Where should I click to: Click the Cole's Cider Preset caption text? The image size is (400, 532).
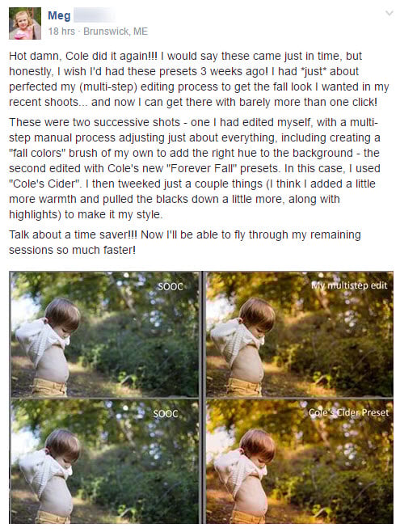click(x=348, y=412)
